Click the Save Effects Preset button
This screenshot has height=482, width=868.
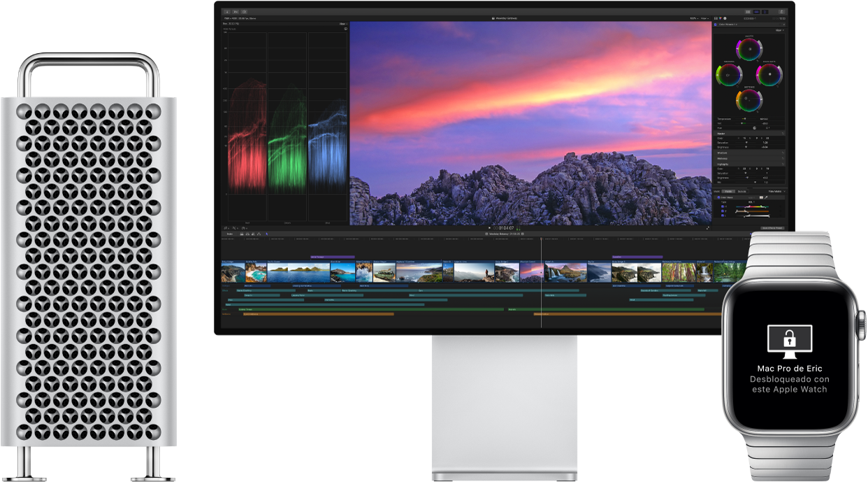772,227
